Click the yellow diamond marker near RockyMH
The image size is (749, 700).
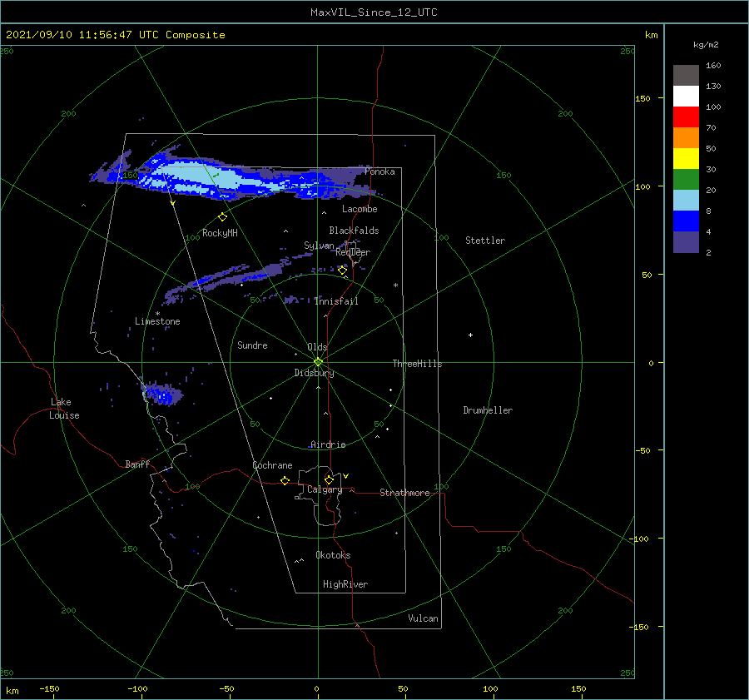point(222,217)
